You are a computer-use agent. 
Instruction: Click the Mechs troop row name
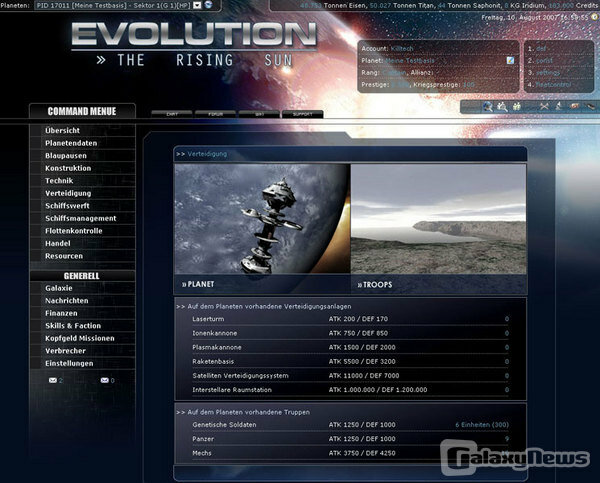click(202, 453)
